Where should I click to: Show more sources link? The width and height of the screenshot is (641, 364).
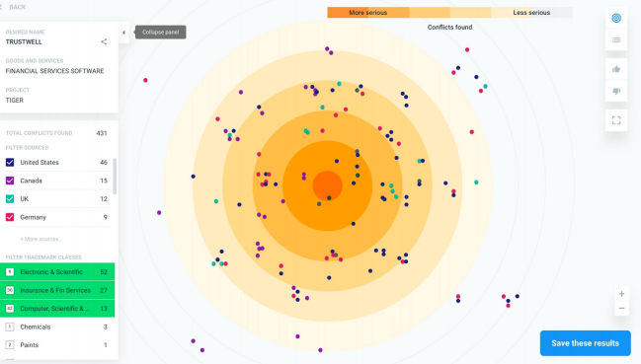40,239
